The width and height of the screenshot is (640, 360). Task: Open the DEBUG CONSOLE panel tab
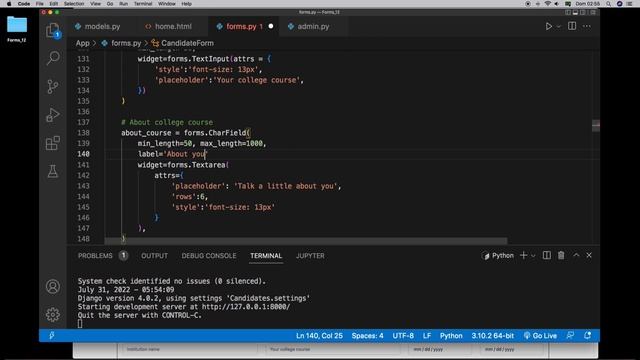pyautogui.click(x=209, y=256)
